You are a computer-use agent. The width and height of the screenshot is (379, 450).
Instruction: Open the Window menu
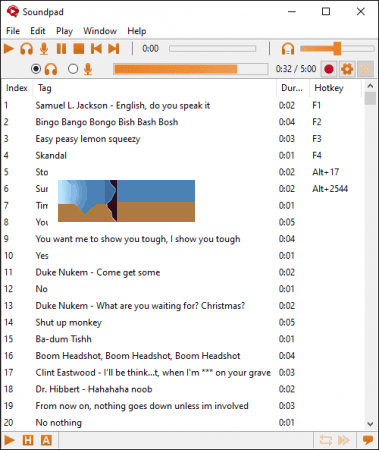pos(100,31)
